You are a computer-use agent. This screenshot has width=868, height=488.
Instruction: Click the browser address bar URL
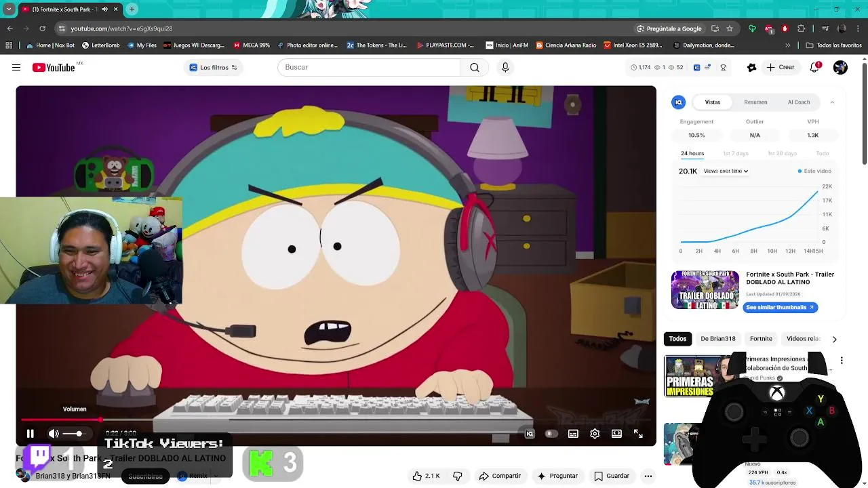[121, 28]
